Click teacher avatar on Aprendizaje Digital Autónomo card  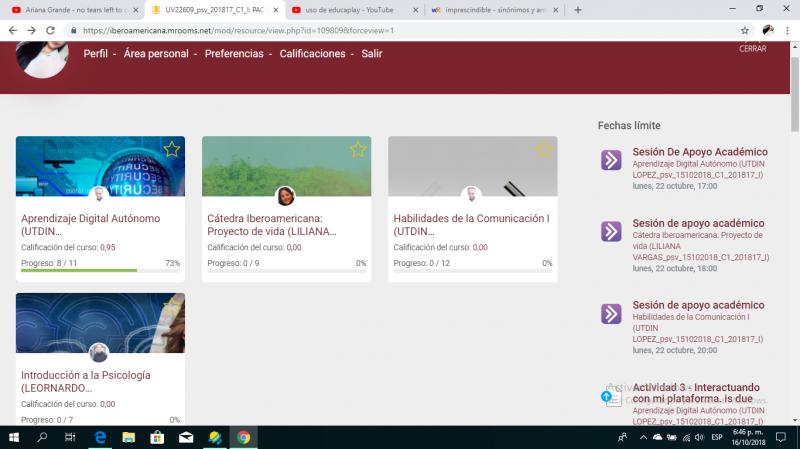tap(99, 196)
